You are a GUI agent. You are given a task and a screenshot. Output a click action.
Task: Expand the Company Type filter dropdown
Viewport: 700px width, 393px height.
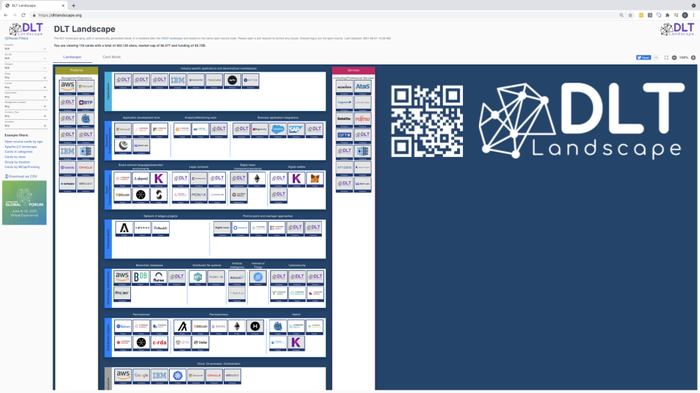(25, 116)
